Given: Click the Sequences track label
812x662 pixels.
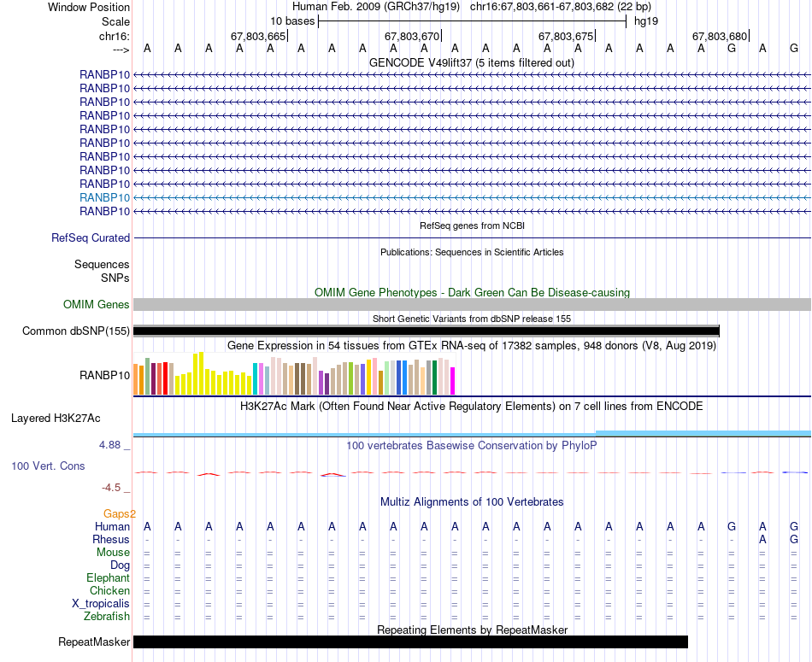Looking at the screenshot, I should 102,265.
